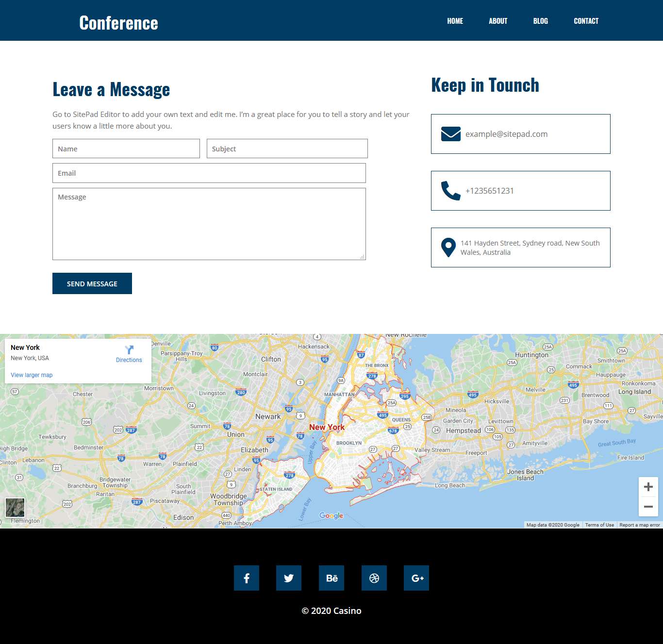Go to the HOME menu item

click(x=455, y=21)
